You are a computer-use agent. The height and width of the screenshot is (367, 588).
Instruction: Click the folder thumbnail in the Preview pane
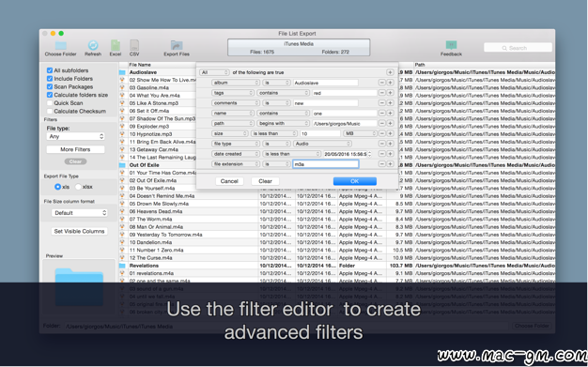coord(79,287)
